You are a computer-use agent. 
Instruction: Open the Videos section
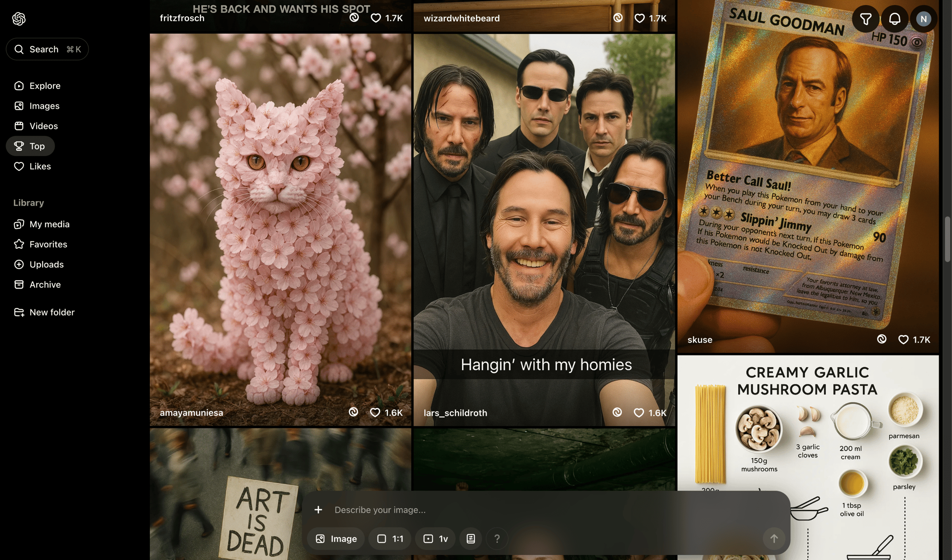pyautogui.click(x=36, y=126)
